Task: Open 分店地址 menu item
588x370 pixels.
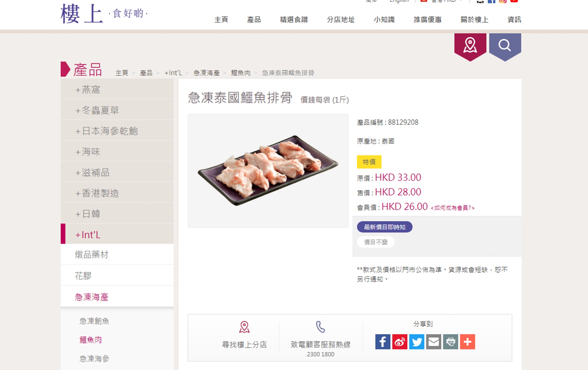Action: (x=341, y=20)
